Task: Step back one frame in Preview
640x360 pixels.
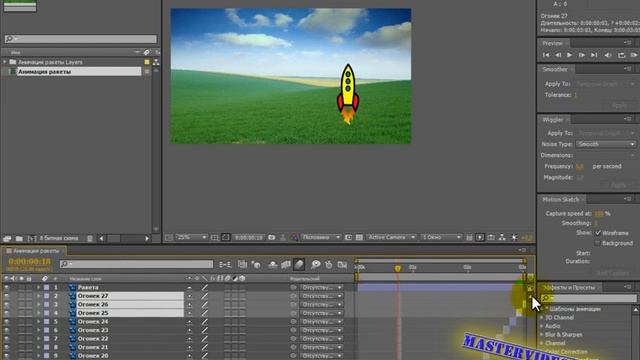Action: click(x=558, y=55)
